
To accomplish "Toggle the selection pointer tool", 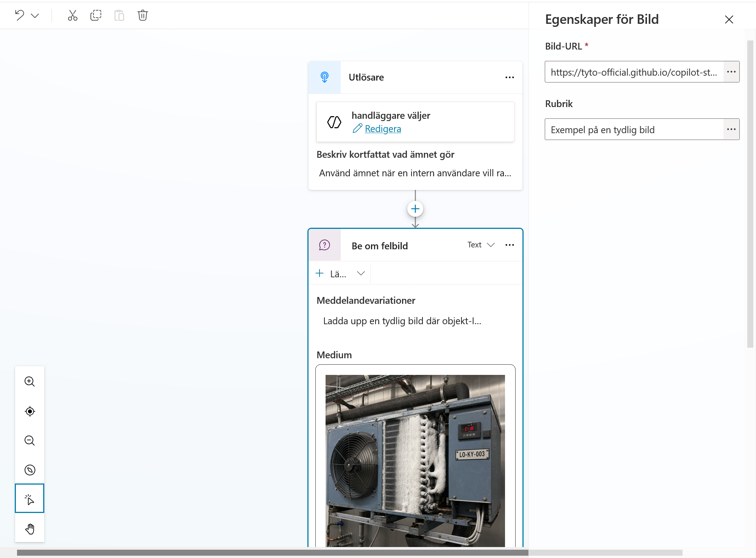I will click(30, 499).
